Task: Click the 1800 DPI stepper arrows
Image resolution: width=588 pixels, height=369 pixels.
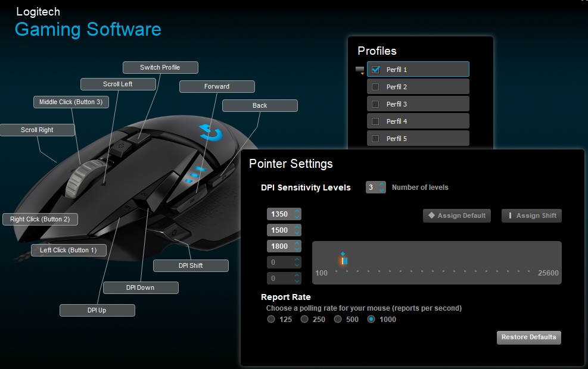Action: 297,246
